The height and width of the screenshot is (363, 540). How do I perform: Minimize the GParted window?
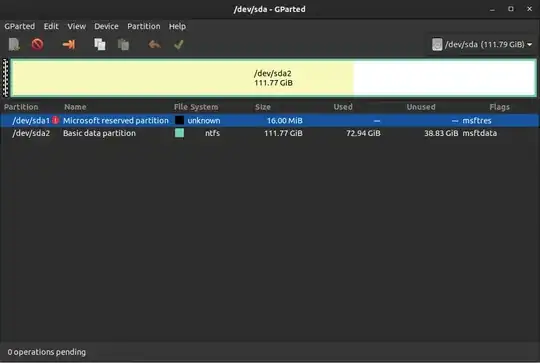click(x=492, y=9)
